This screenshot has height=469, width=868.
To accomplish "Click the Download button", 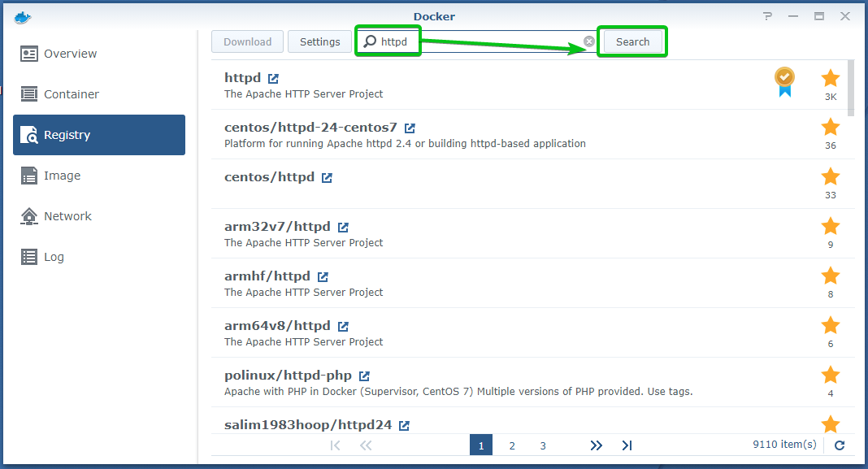I will (x=247, y=42).
